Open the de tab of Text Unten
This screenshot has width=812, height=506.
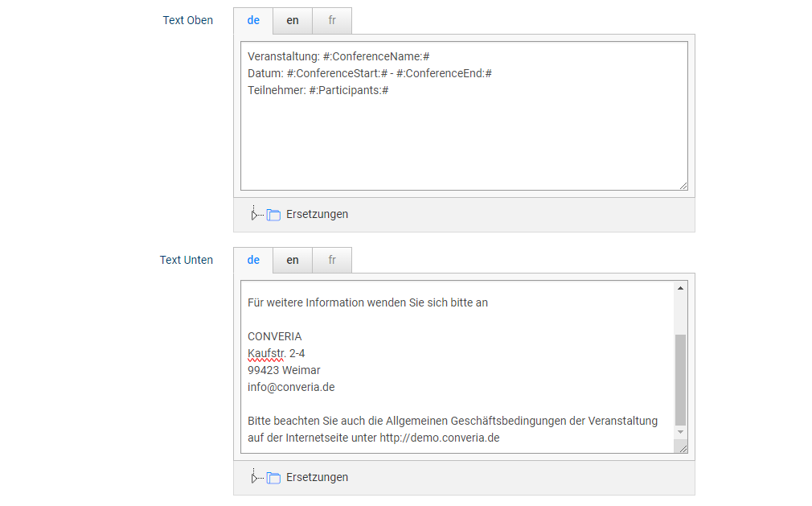click(253, 260)
